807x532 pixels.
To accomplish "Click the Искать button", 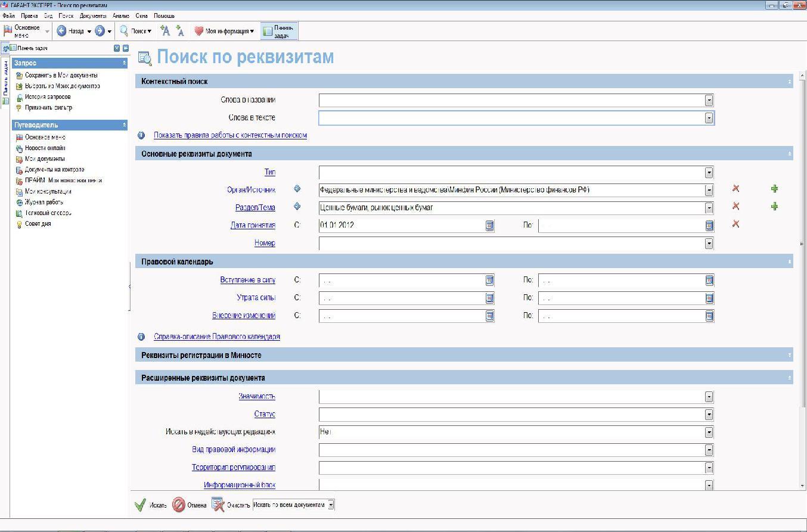I will [x=150, y=505].
